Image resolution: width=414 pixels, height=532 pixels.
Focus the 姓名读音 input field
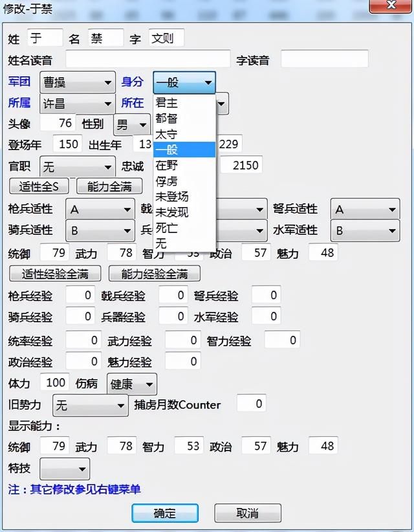pos(148,59)
